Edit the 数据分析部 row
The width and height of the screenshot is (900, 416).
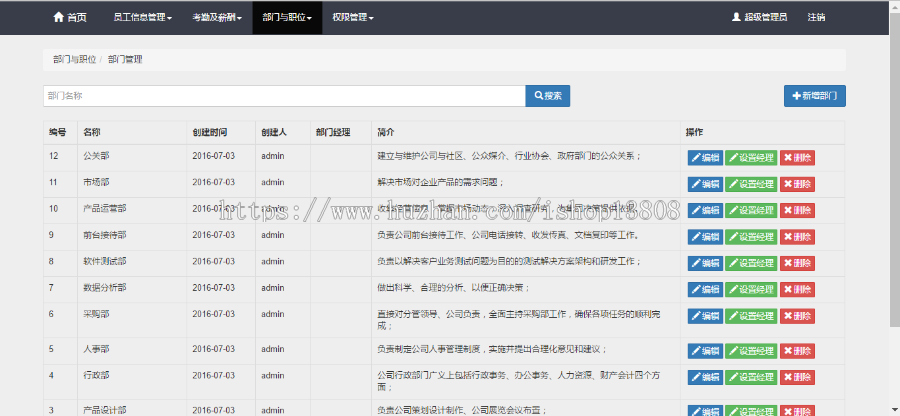[x=705, y=290]
